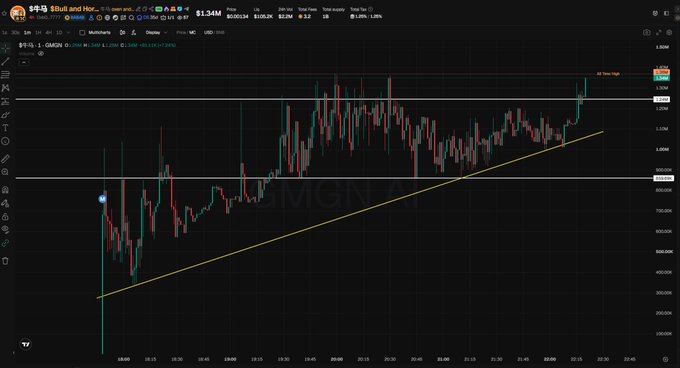The width and height of the screenshot is (680, 368).
Task: Select the trend line drawing tool
Action: [5, 62]
